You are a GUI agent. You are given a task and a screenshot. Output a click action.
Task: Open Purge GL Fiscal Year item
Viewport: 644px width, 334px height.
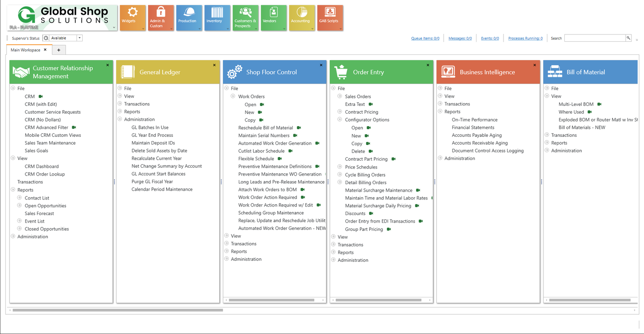pos(152,182)
